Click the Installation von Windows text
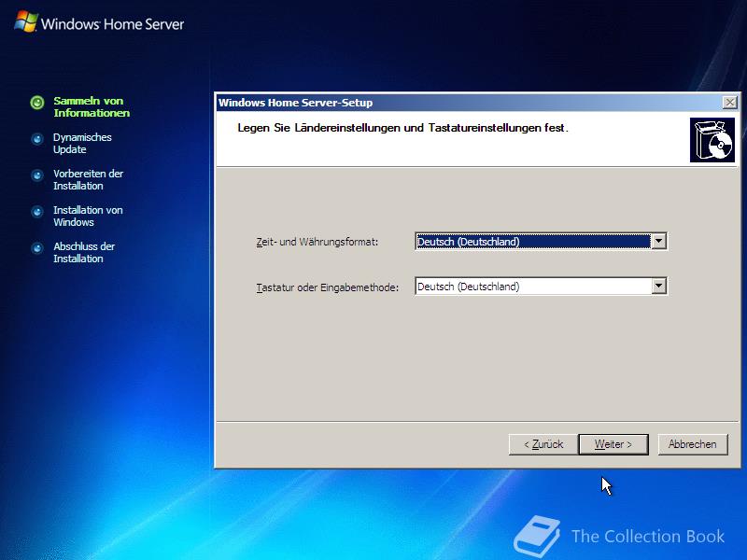Viewport: 747px width, 560px height. 88,217
